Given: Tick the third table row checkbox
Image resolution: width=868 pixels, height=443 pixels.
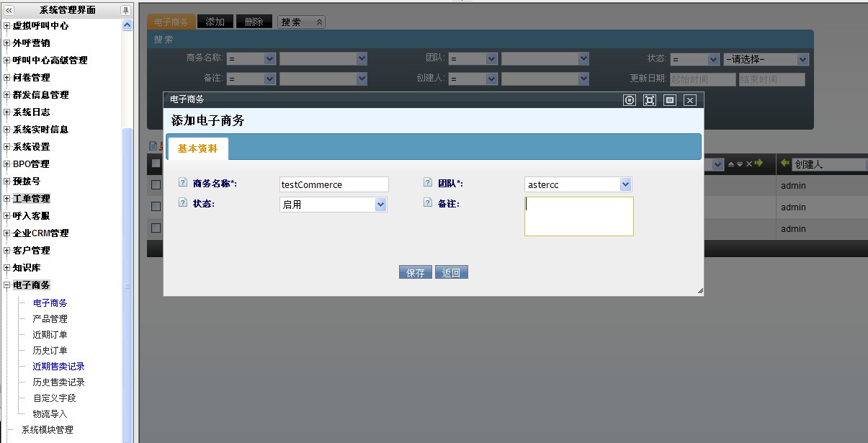Looking at the screenshot, I should tap(156, 228).
